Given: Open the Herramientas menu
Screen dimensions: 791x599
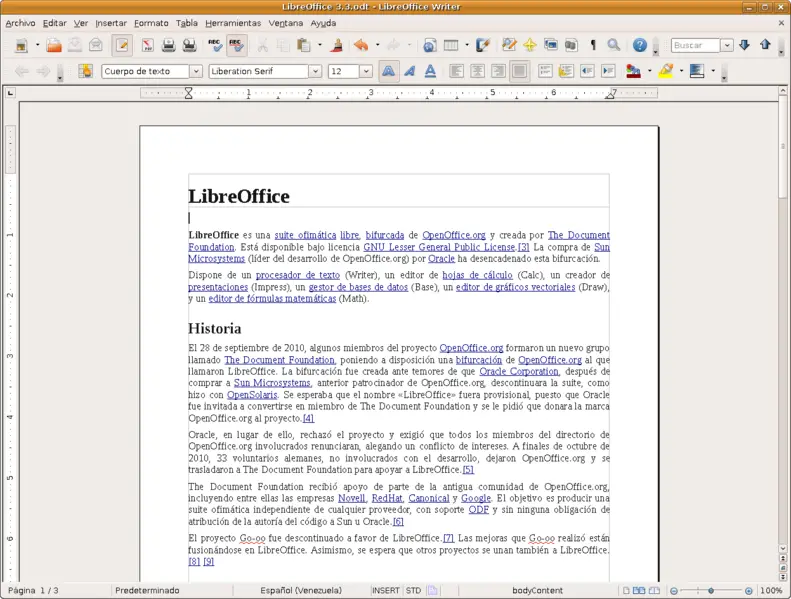Looking at the screenshot, I should pyautogui.click(x=233, y=23).
